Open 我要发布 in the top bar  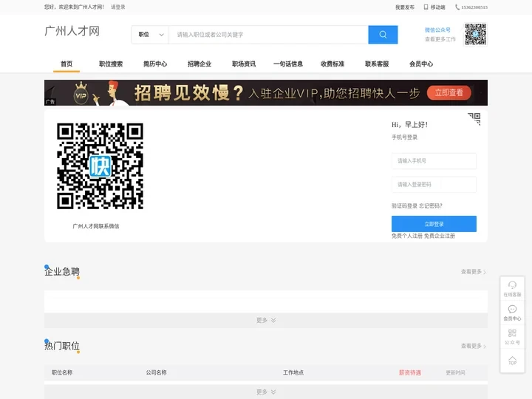tap(405, 7)
